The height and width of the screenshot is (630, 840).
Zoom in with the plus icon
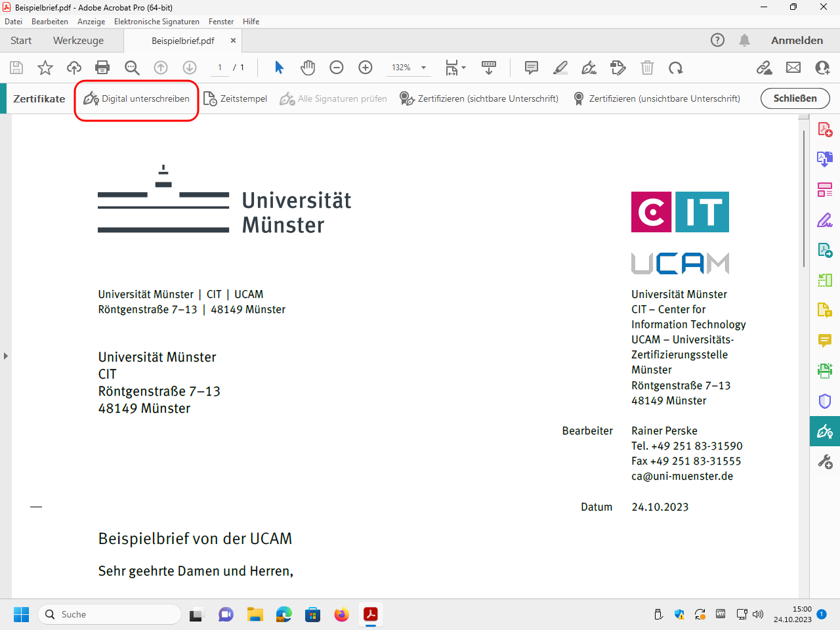click(366, 68)
